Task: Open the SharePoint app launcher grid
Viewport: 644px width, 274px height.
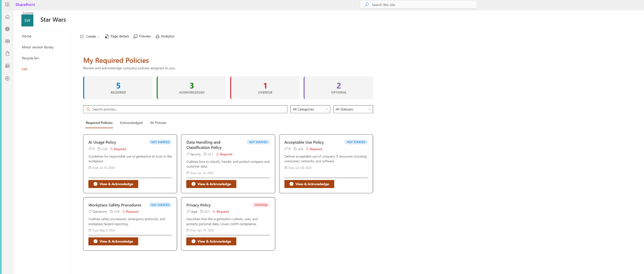Action: (7, 4)
